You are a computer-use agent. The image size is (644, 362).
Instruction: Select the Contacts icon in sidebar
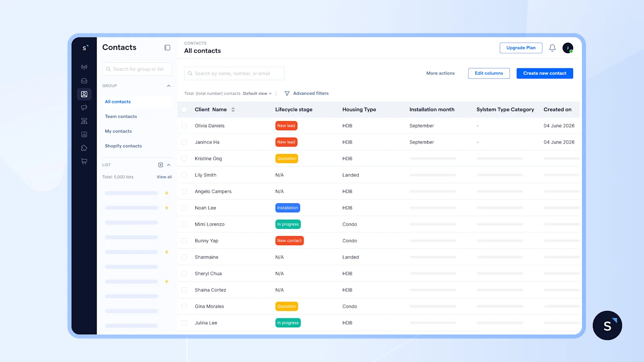84,94
